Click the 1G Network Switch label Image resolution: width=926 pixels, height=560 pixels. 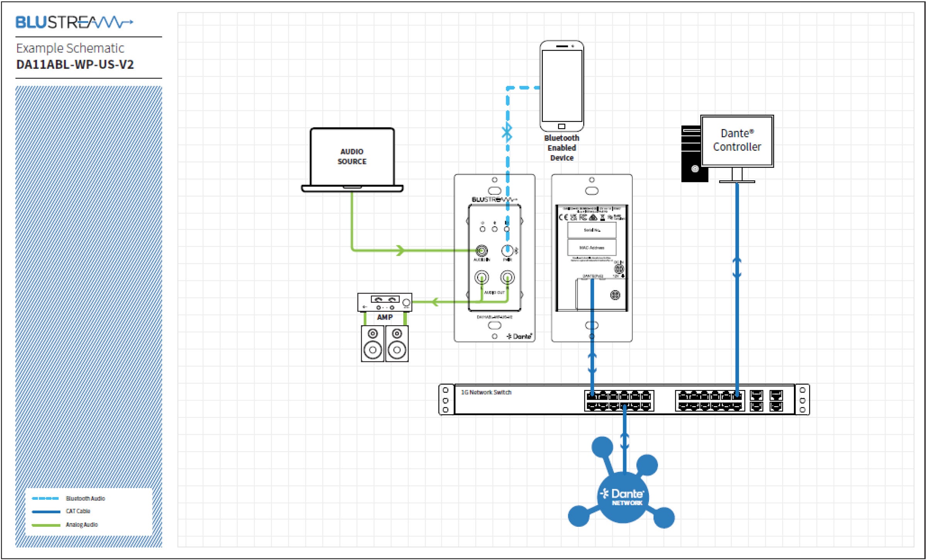pyautogui.click(x=486, y=392)
